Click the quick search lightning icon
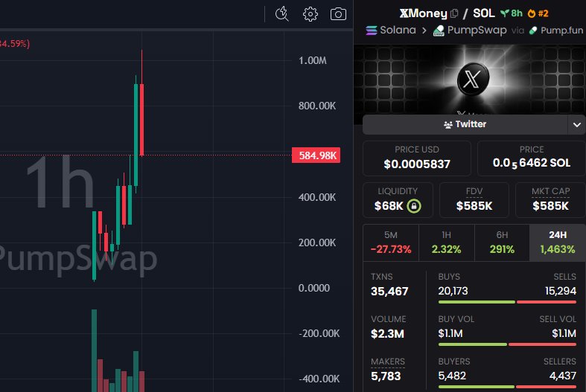The height and width of the screenshot is (392, 586). point(281,14)
